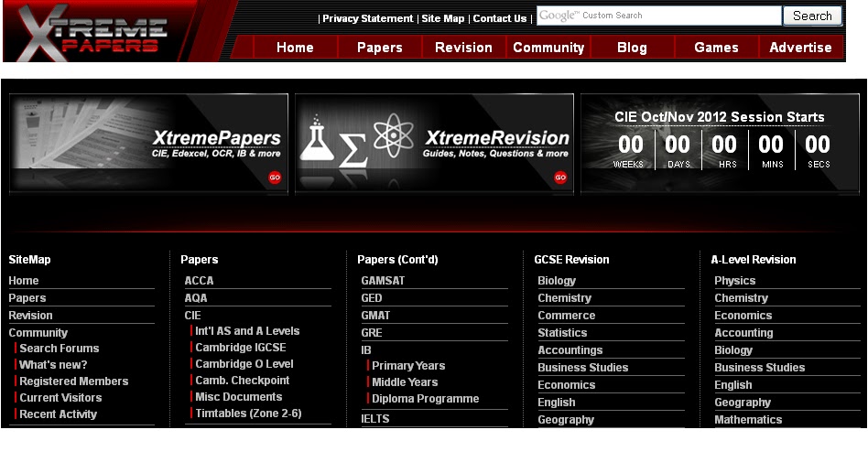Click Community in the SiteMap column
This screenshot has height=462, width=868.
pos(38,332)
